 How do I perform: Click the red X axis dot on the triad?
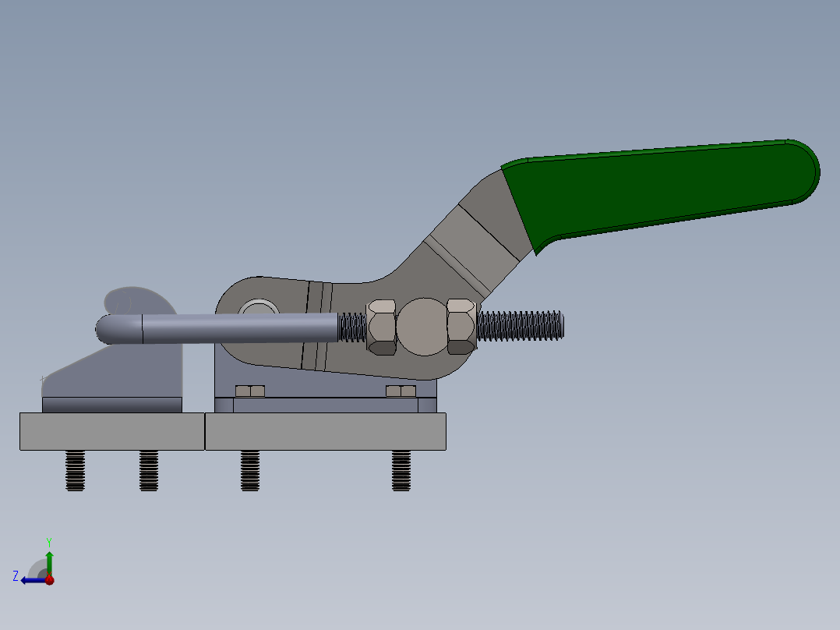[50, 580]
